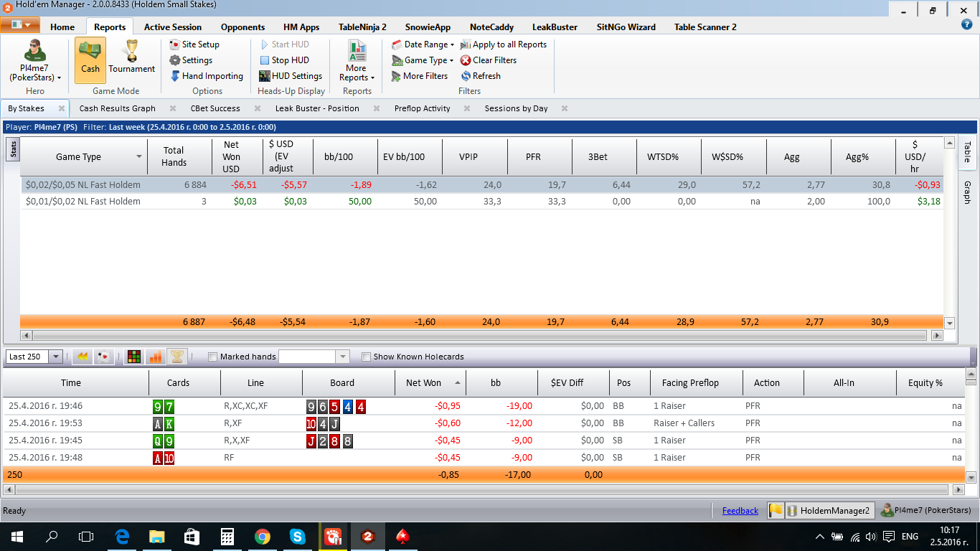Open Hand Importing

click(207, 76)
